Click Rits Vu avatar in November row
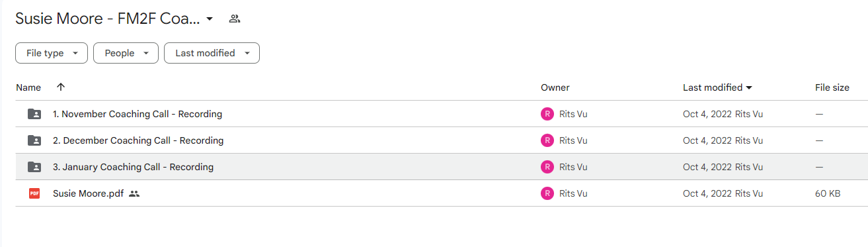Image resolution: width=868 pixels, height=247 pixels. coord(547,114)
